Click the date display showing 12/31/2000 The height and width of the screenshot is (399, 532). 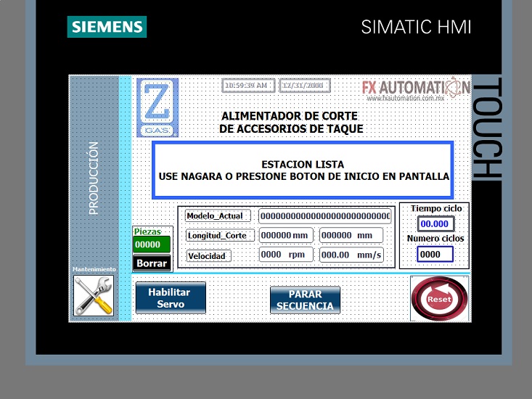pos(304,86)
